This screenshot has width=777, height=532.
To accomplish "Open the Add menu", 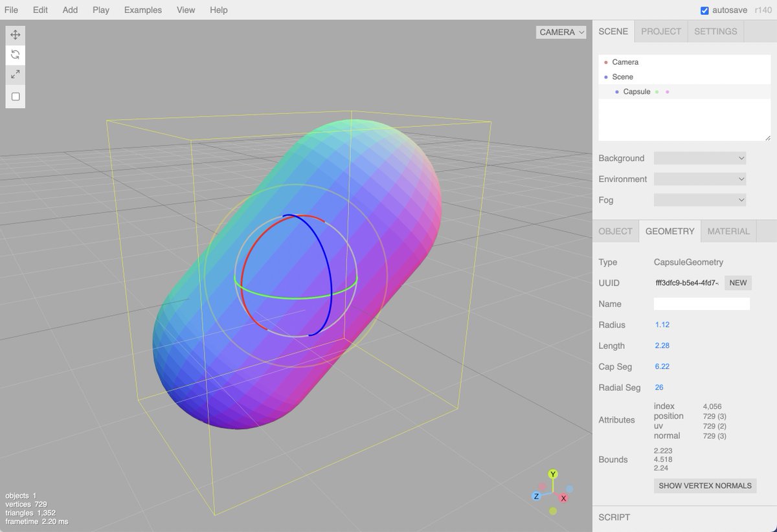I will 70,10.
